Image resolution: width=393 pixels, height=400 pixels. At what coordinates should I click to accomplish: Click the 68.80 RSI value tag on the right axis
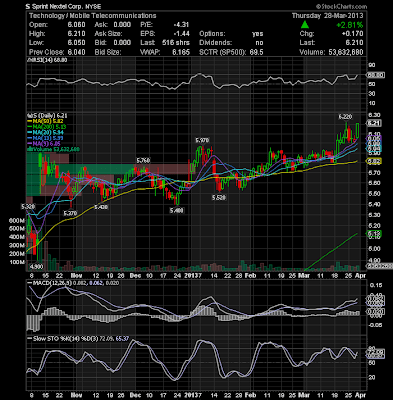pos(376,75)
